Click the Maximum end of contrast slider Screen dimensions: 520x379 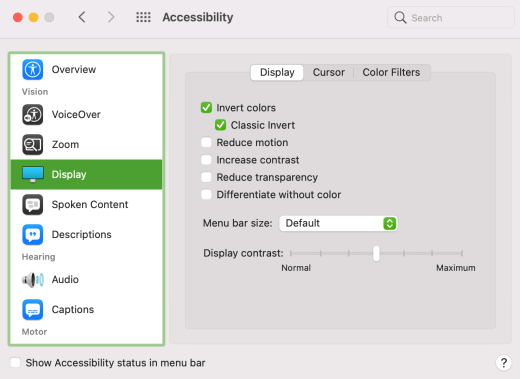pyautogui.click(x=462, y=253)
